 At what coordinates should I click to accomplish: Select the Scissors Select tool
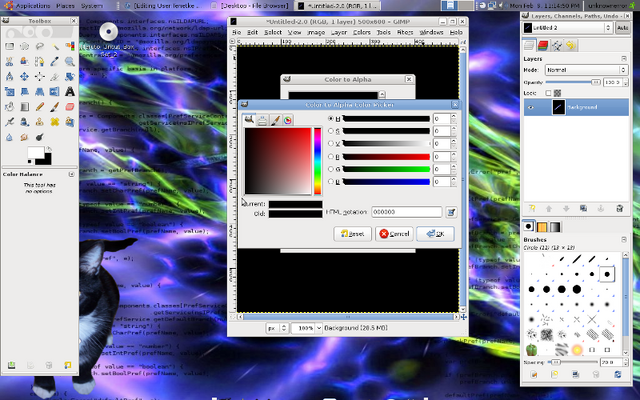click(x=9, y=61)
